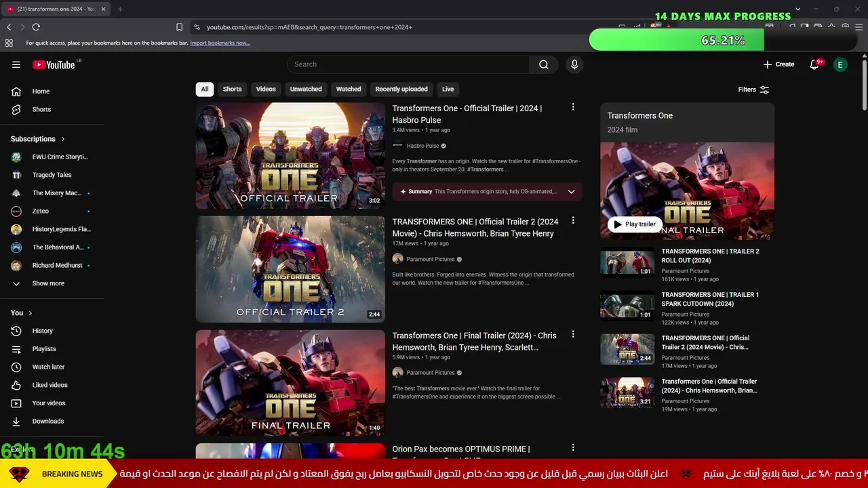Select the Live filter chip
Viewport: 868px width, 488px height.
pyautogui.click(x=448, y=89)
